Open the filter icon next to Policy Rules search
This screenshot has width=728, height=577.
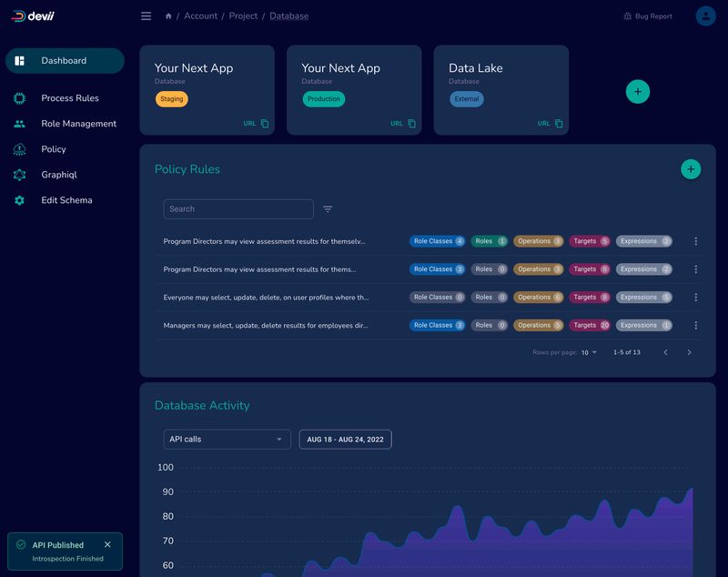coord(327,208)
